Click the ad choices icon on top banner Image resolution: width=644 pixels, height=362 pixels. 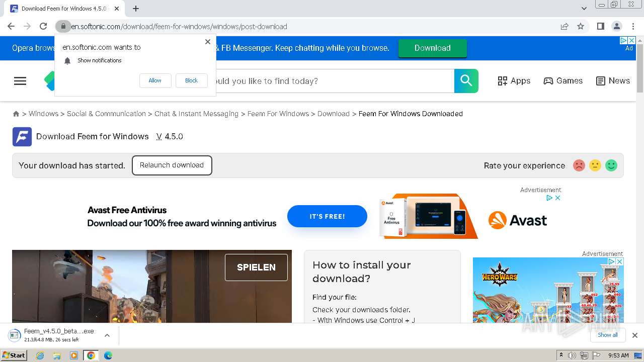pyautogui.click(x=623, y=40)
